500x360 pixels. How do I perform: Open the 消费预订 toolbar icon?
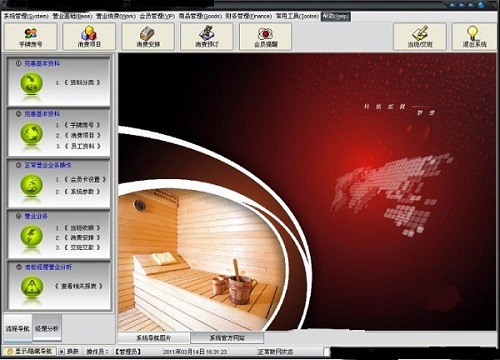[x=207, y=33]
